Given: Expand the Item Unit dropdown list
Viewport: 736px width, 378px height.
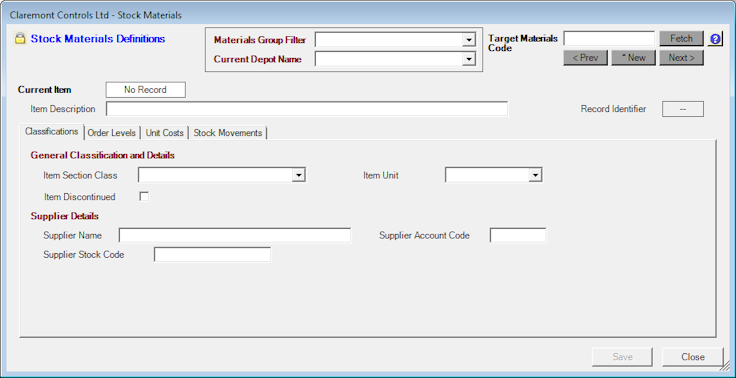Looking at the screenshot, I should point(535,175).
